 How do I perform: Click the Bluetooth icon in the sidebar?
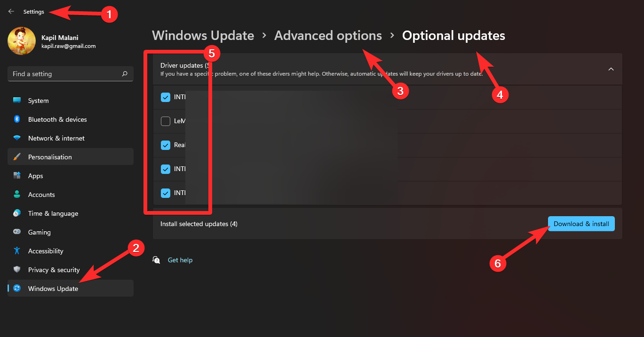pyautogui.click(x=17, y=119)
